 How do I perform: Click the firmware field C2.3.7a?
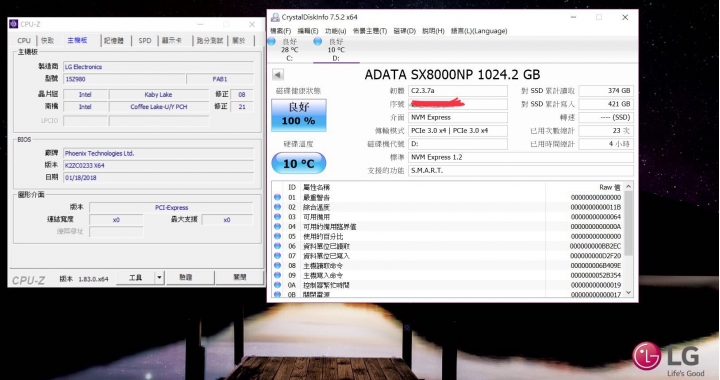pyautogui.click(x=458, y=91)
